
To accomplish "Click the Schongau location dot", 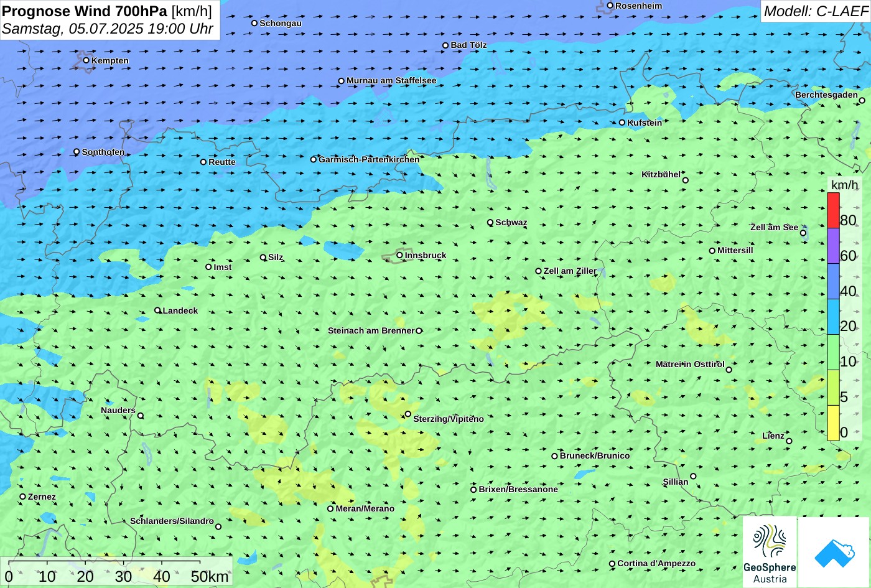I will coord(254,23).
